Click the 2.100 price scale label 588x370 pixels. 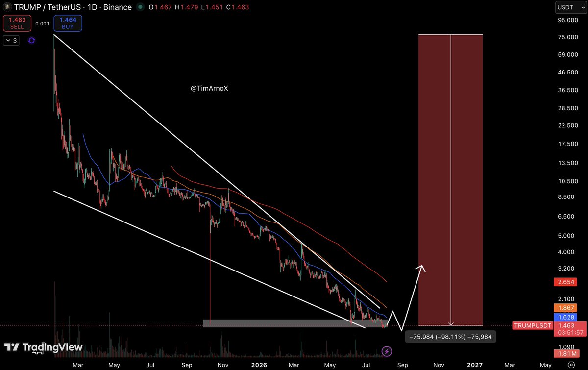pos(565,299)
